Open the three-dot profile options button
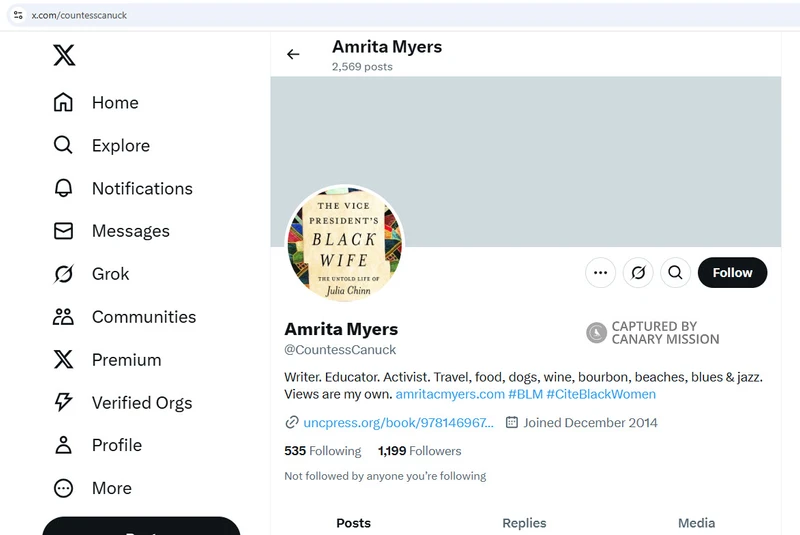800x535 pixels. tap(601, 273)
